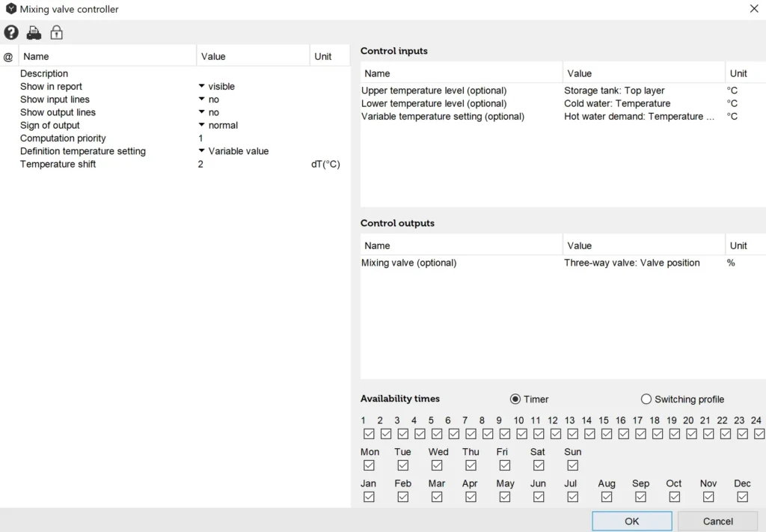Open the help question mark icon
Viewport: 766px width, 532px height.
[11, 32]
